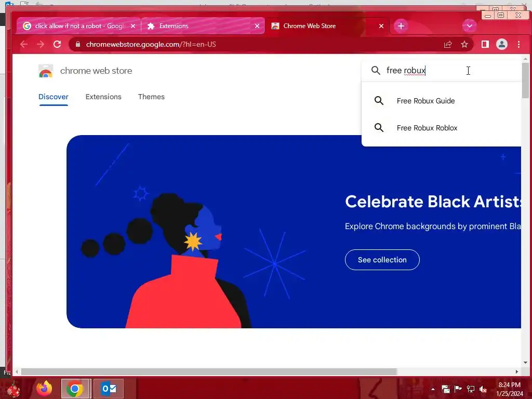Click the horizontal scrollbar right arrow
532x399 pixels.
coord(517,372)
